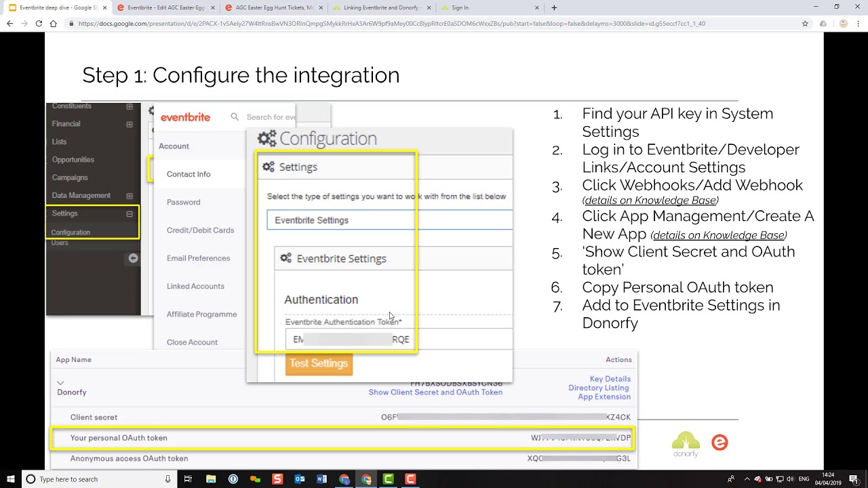The image size is (868, 488).
Task: Open Password in the Eventbrite account menu
Action: coord(183,202)
